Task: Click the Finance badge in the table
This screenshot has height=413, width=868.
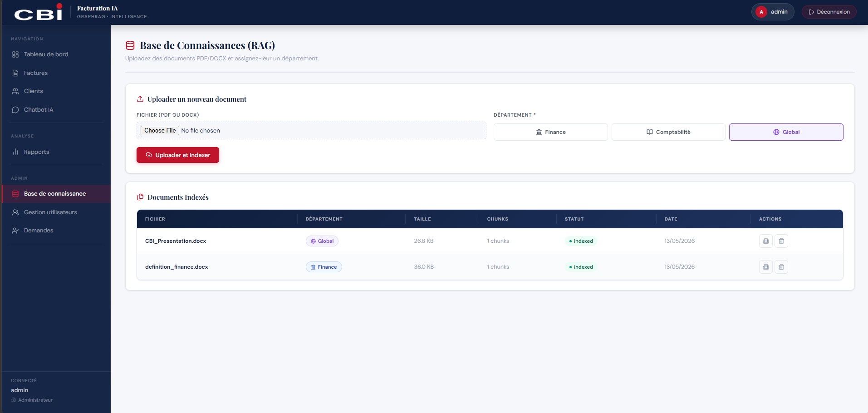Action: 324,267
